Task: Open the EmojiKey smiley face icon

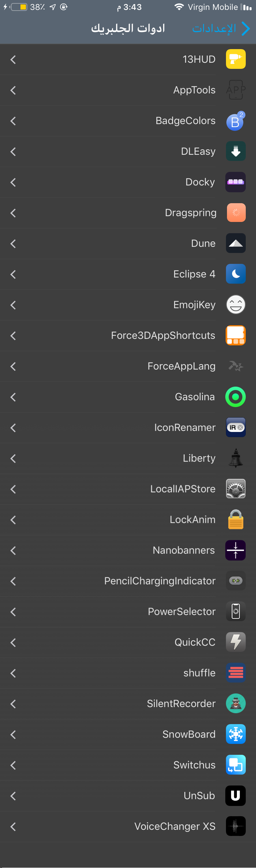Action: click(236, 304)
